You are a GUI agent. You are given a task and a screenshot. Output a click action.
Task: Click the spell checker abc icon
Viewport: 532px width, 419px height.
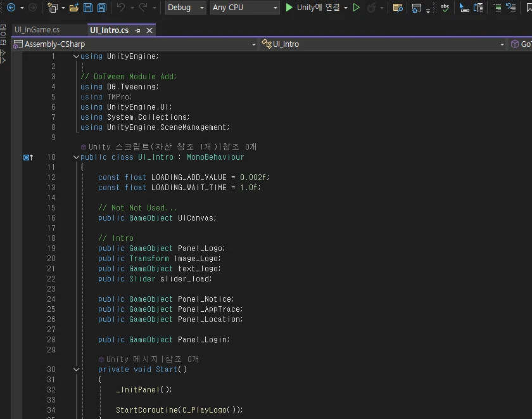(445, 8)
